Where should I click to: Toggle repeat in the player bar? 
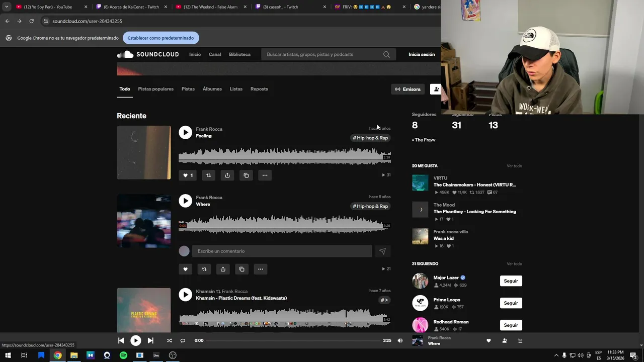pos(183,340)
